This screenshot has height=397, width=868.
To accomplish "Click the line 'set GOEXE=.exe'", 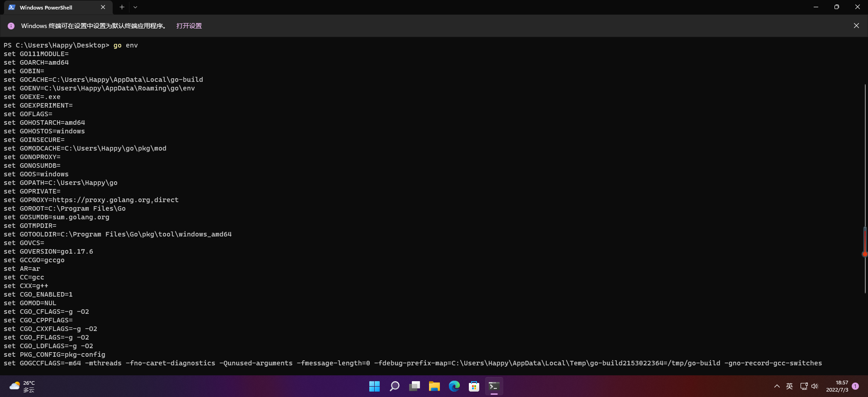I will [x=32, y=97].
